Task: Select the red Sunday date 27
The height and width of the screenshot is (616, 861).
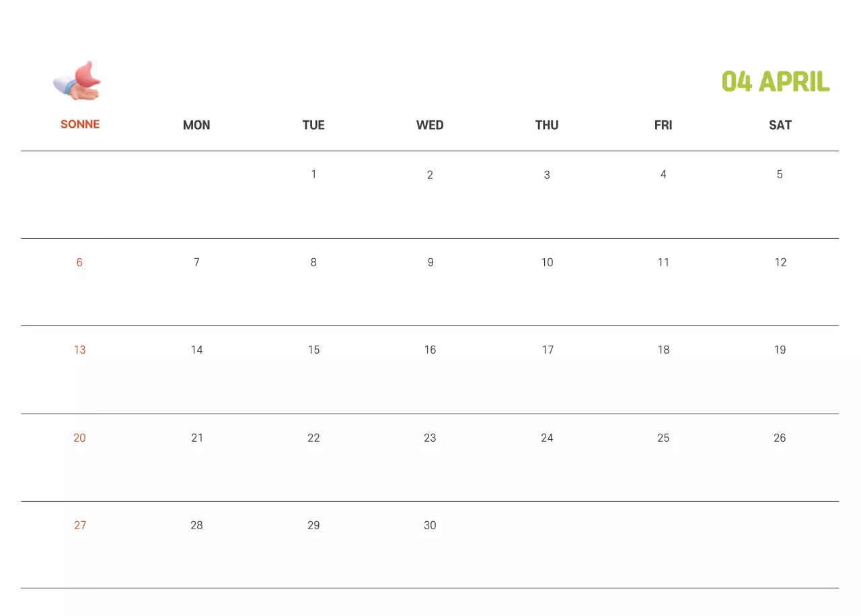Action: click(80, 525)
